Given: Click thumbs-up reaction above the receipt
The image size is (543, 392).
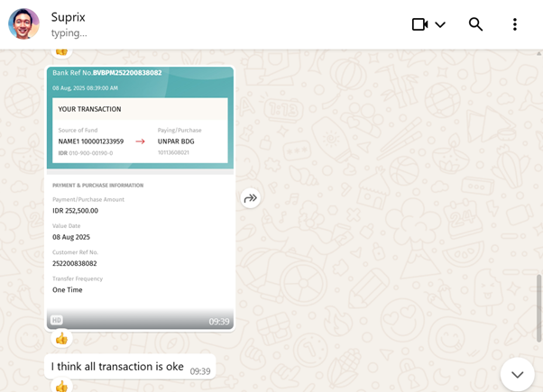Looking at the screenshot, I should coord(61,52).
